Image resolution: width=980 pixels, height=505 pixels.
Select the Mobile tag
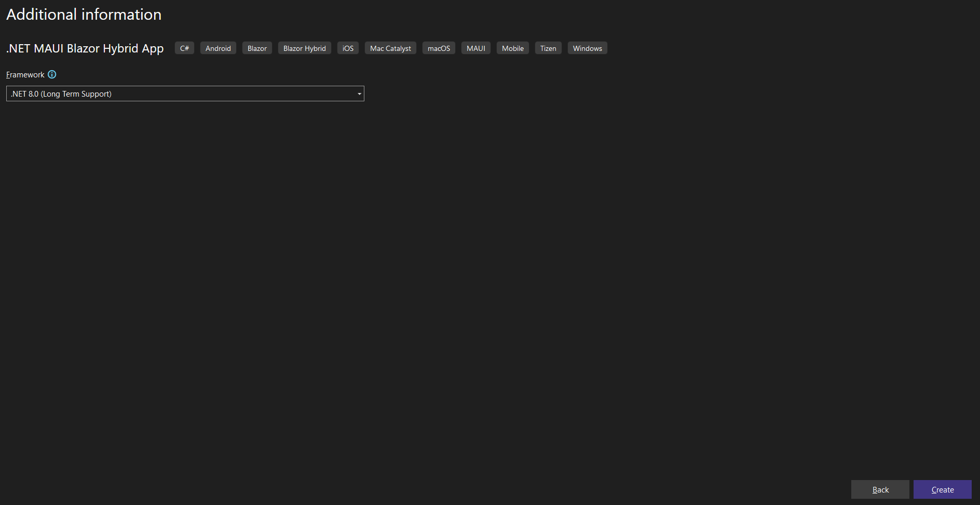[512, 48]
